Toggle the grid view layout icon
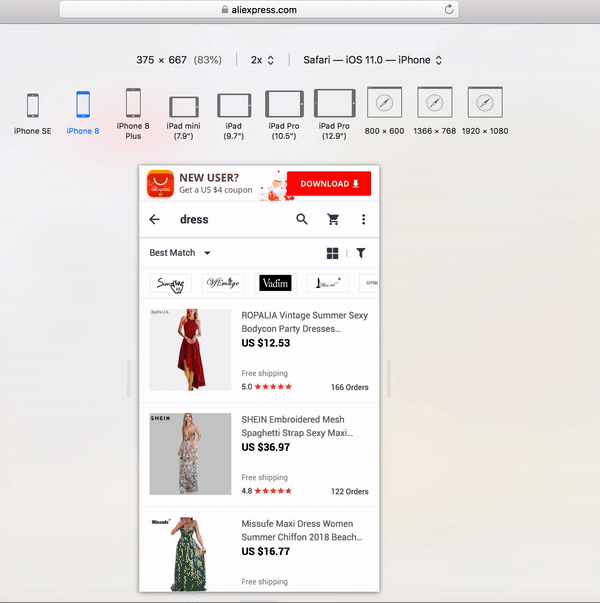600x603 pixels. pos(332,253)
